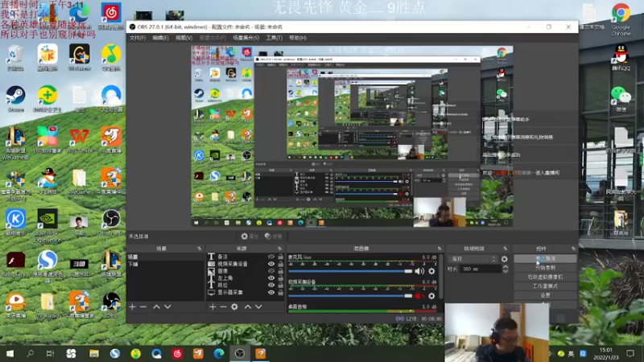
Task: Hide the 段位 text source
Action: [x=271, y=285]
